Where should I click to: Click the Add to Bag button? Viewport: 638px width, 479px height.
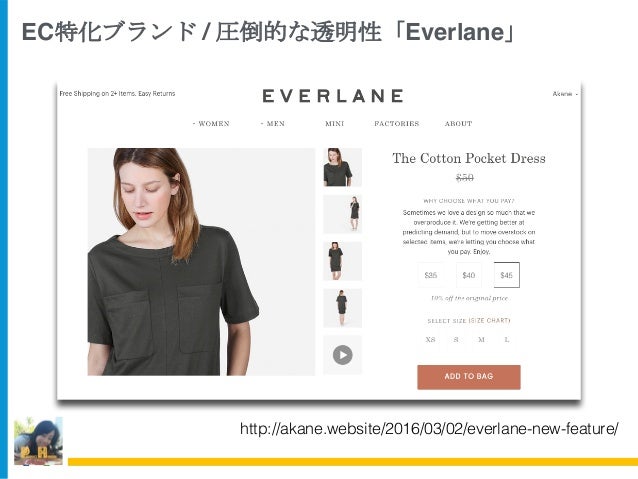pos(469,377)
